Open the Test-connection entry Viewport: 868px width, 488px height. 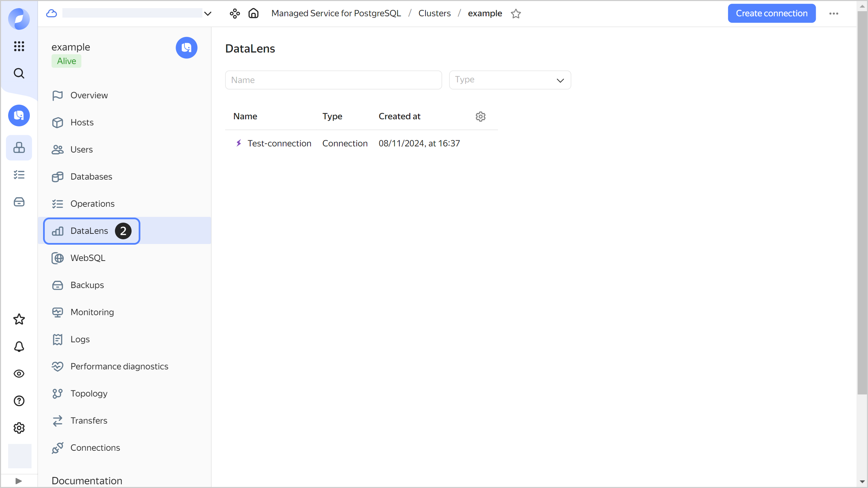tap(279, 143)
